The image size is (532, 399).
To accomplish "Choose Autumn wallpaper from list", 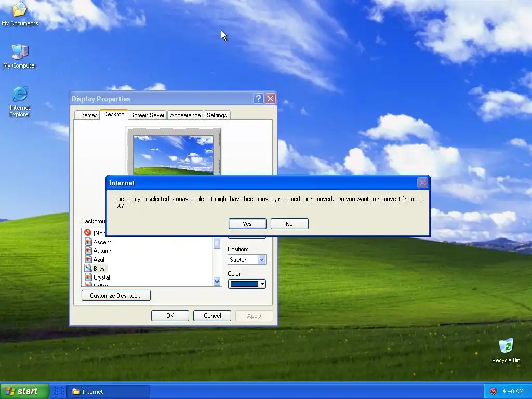I will coord(103,251).
